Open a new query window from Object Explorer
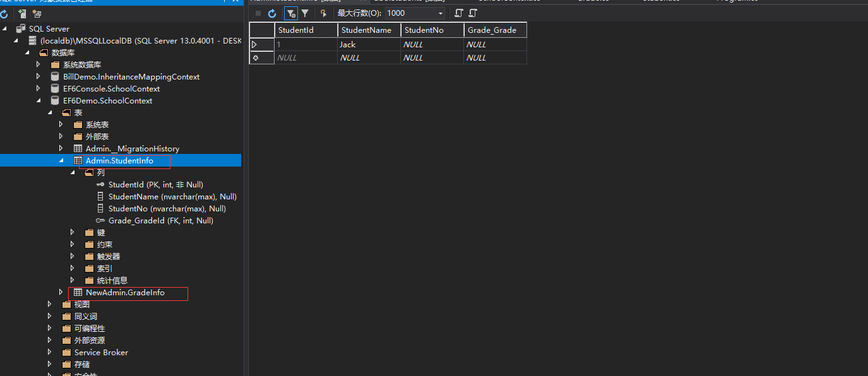Screen dimensions: 868x376 (x=36, y=13)
